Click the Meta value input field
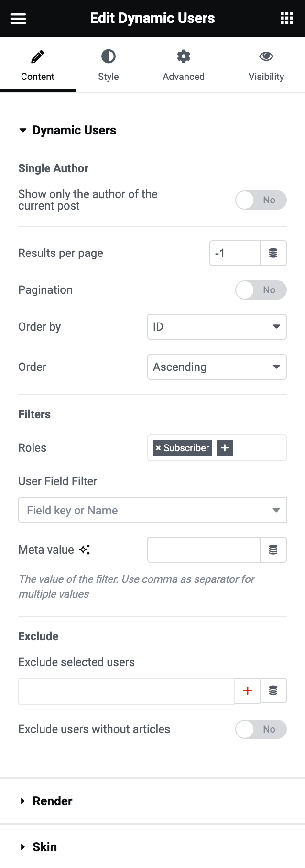The height and width of the screenshot is (868, 305). coord(204,550)
